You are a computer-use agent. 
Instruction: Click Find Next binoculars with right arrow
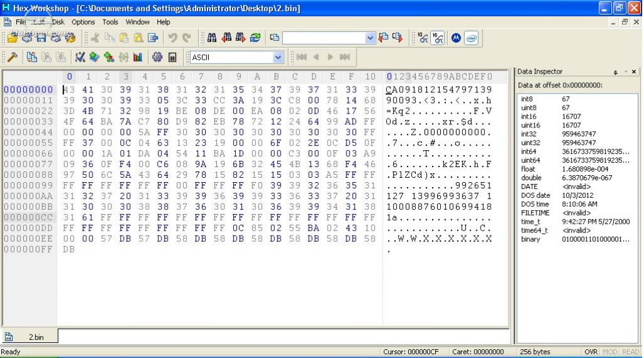point(241,38)
